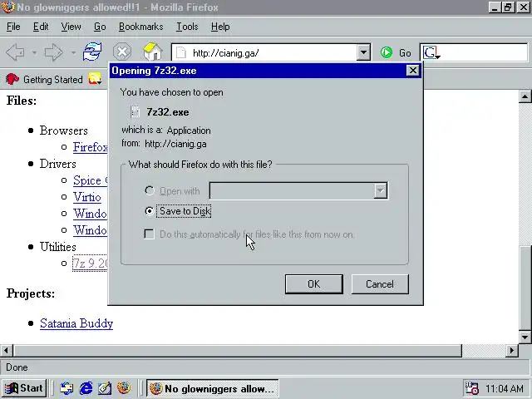Image resolution: width=532 pixels, height=399 pixels.
Task: Open the search engine selector icon
Action: pyautogui.click(x=431, y=52)
